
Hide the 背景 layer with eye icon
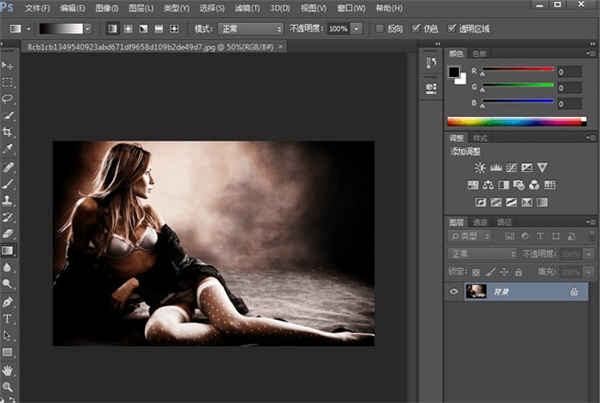454,291
